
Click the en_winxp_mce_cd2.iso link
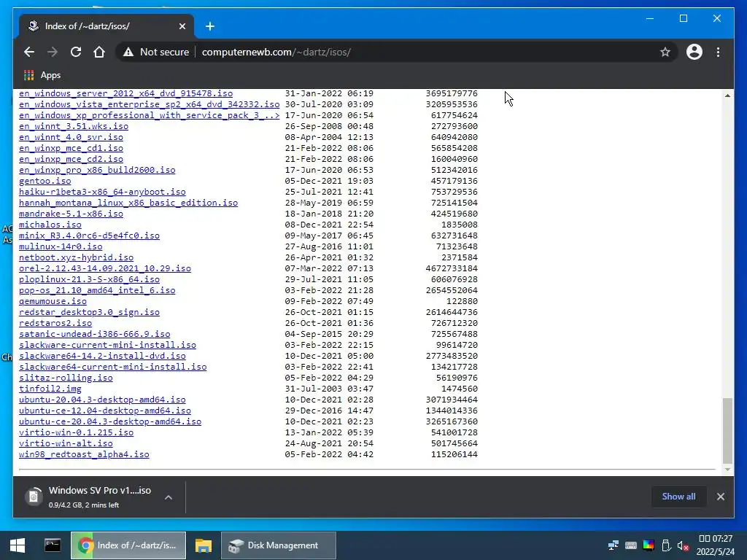click(x=71, y=159)
